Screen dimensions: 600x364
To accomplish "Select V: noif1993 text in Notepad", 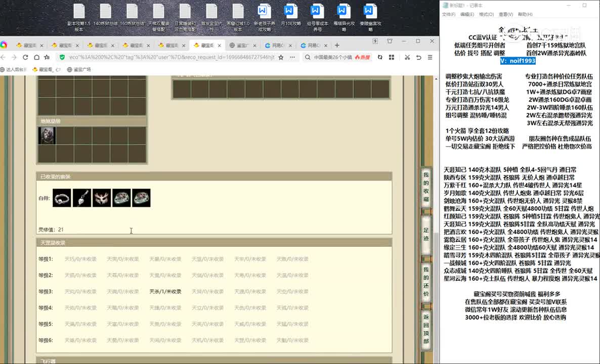I will 518,61.
